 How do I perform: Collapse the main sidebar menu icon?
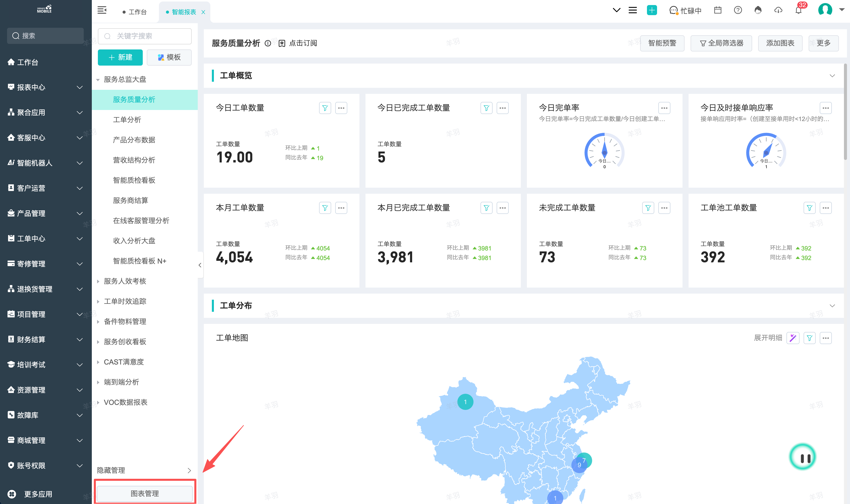pos(102,10)
